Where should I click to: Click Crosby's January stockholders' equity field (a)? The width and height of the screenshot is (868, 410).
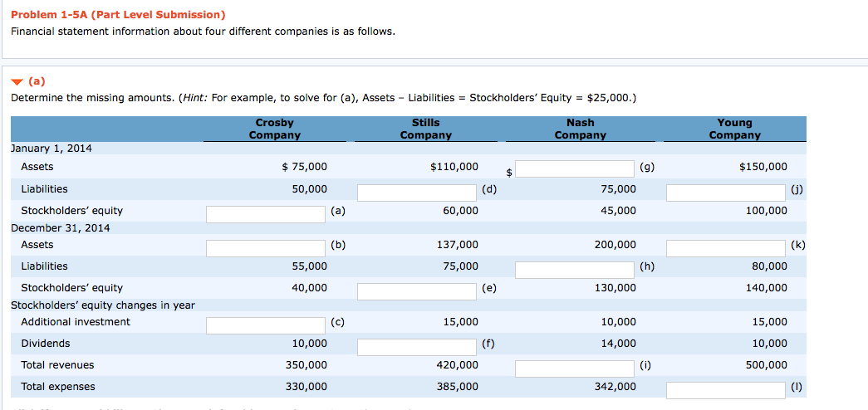click(x=266, y=214)
